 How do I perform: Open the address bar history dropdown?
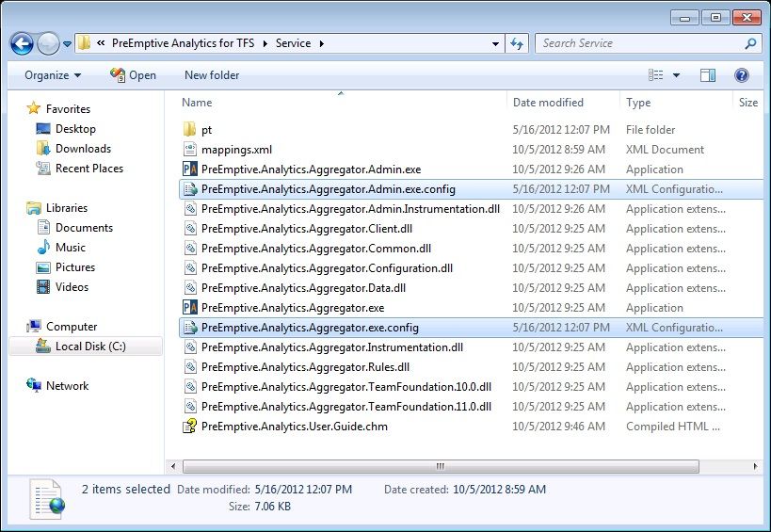pyautogui.click(x=495, y=43)
